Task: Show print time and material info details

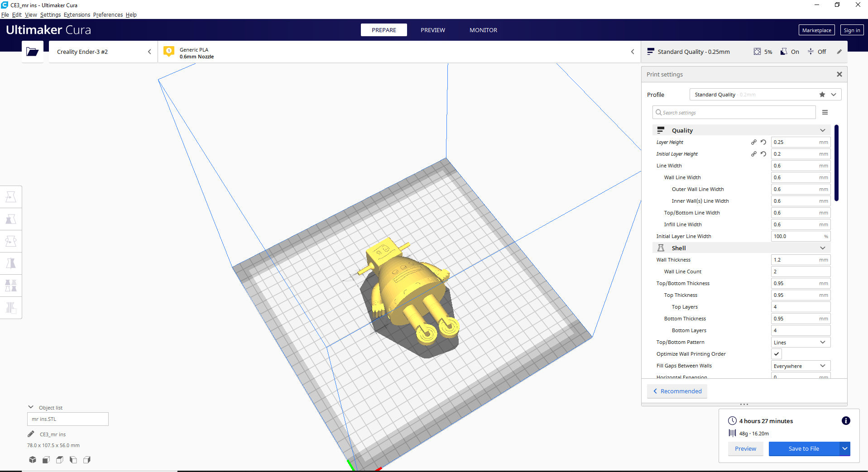Action: [x=846, y=421]
